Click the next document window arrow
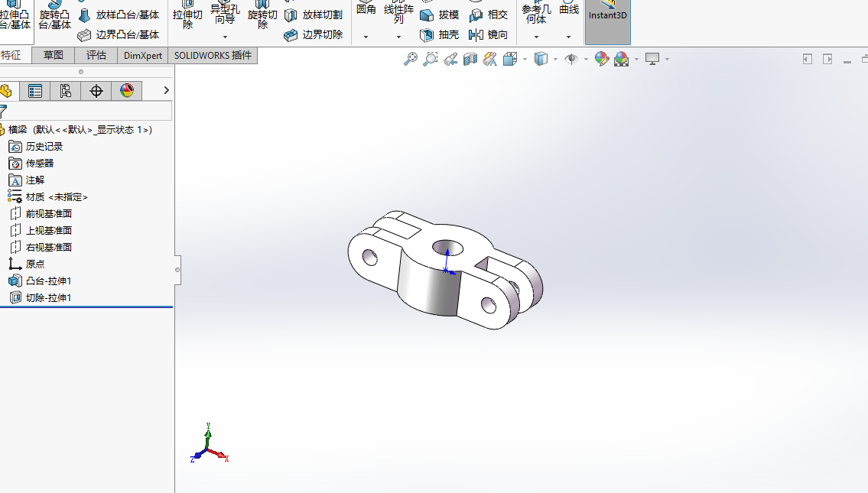This screenshot has height=493, width=868. (827, 59)
